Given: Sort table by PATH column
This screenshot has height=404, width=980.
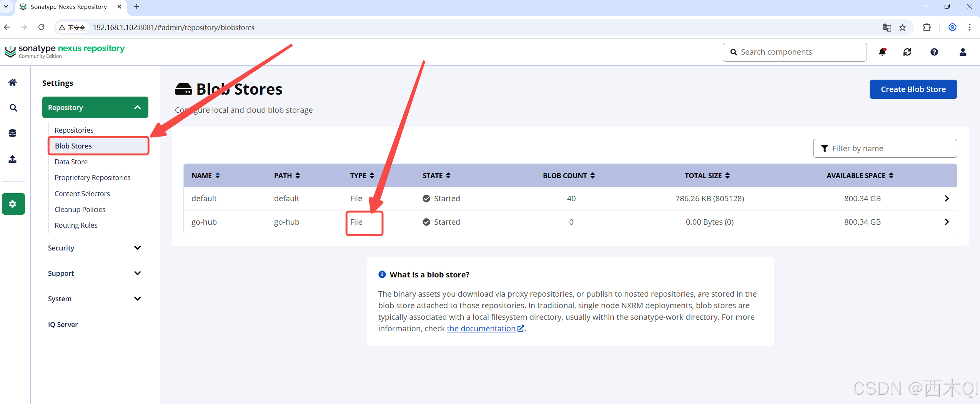Looking at the screenshot, I should click(287, 176).
